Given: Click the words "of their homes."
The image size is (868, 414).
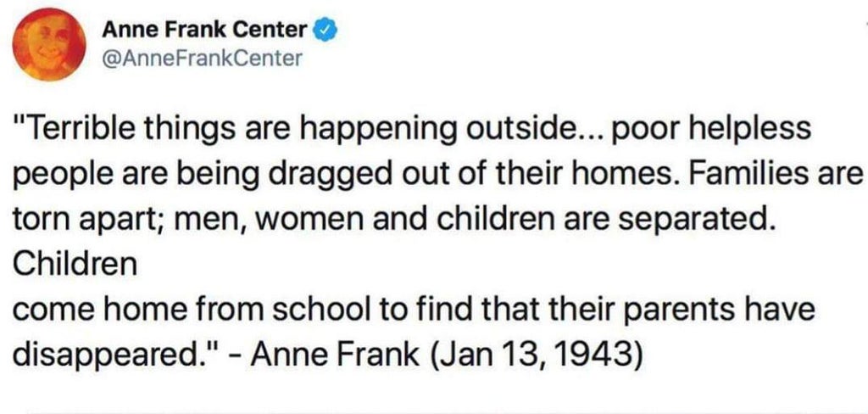Looking at the screenshot, I should (x=543, y=173).
